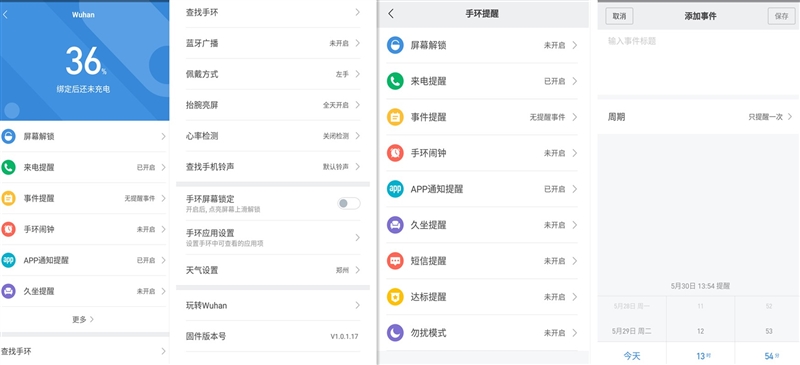Open 天气设置 option showing 郑州

click(x=273, y=270)
